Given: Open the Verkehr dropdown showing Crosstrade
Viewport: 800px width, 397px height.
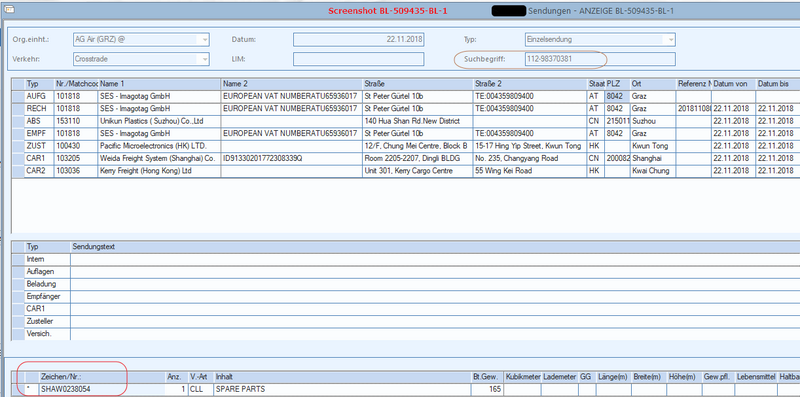Looking at the screenshot, I should click(141, 59).
